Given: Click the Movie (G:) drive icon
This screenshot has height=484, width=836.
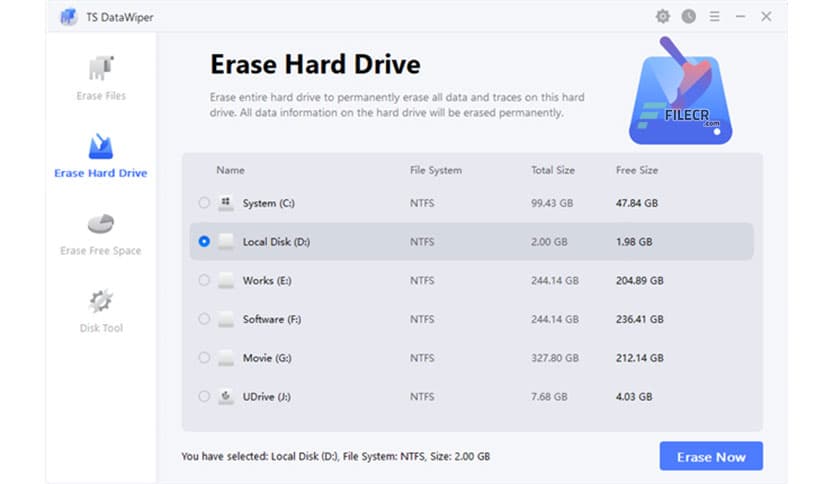Looking at the screenshot, I should coord(226,358).
